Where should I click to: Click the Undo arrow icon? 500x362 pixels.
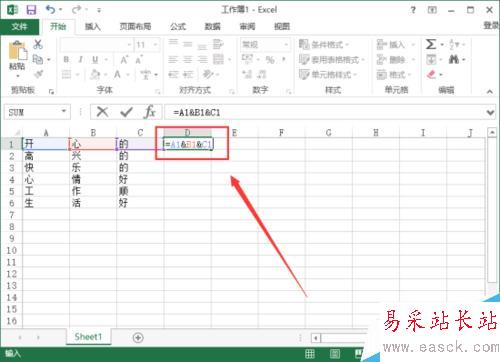click(51, 9)
